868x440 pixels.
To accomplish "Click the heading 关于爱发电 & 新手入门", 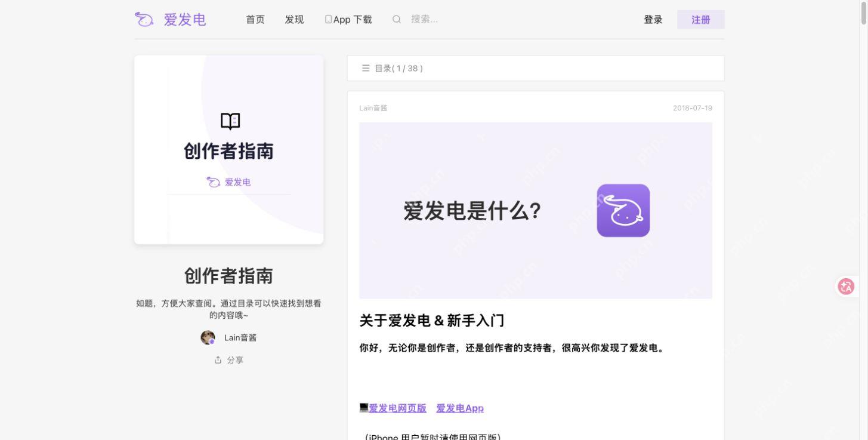I will (432, 321).
